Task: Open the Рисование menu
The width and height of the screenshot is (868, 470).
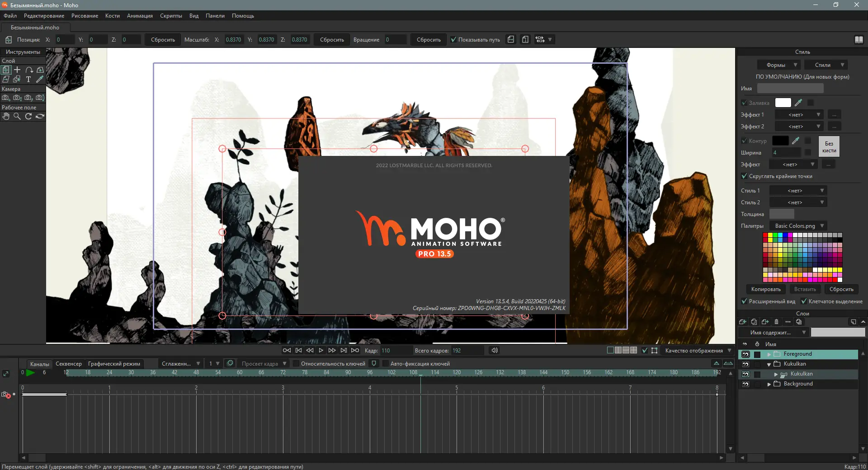Action: 85,15
